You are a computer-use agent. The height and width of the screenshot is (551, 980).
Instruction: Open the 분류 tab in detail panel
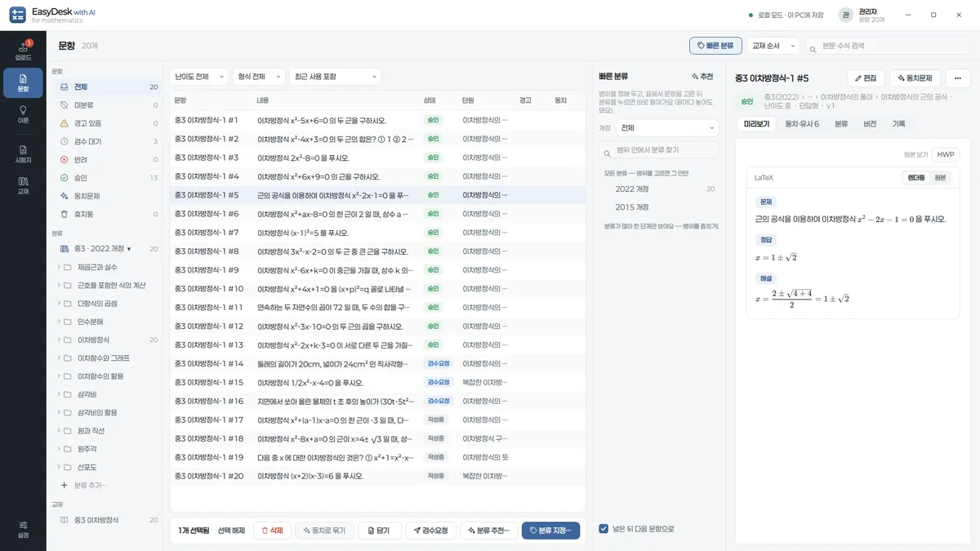click(841, 124)
